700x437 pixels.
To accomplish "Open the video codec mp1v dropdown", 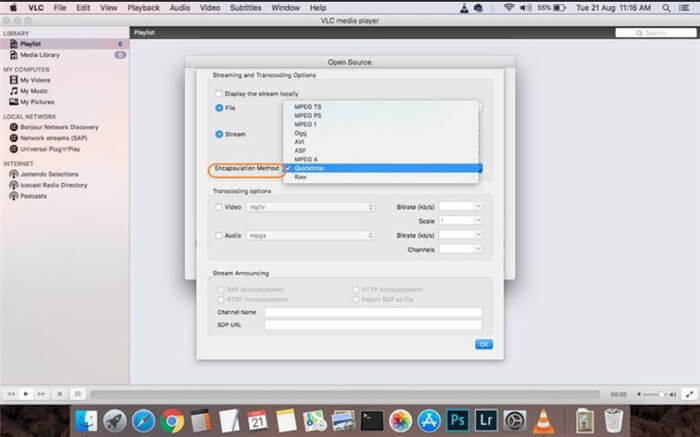I will tap(311, 207).
